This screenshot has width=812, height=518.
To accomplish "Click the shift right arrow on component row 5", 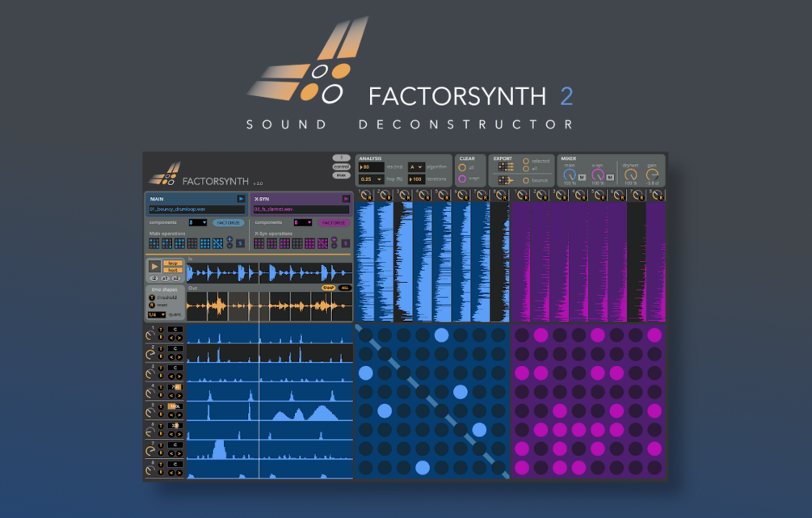I will tap(179, 415).
